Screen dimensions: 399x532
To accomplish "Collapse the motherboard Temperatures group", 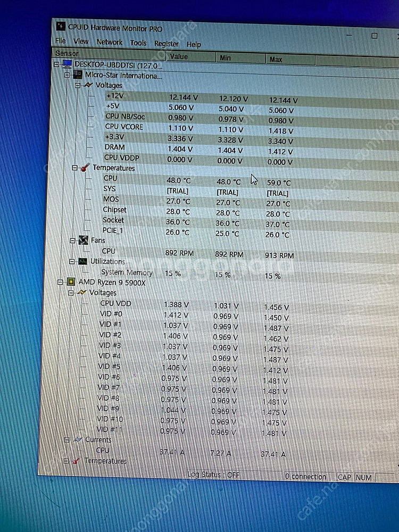I will [x=74, y=168].
